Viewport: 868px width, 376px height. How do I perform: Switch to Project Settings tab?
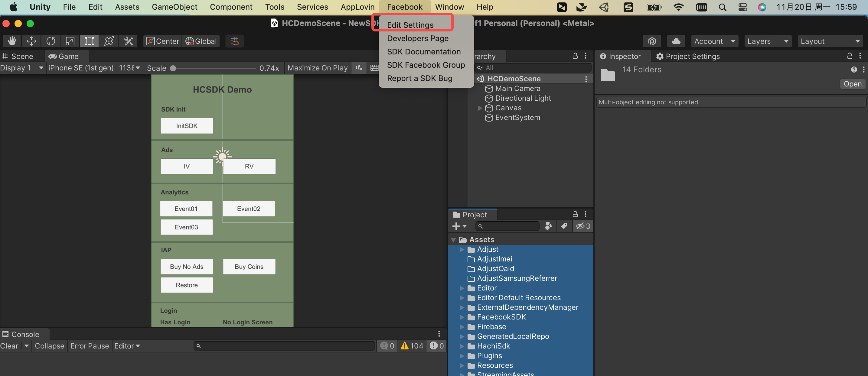[x=688, y=56]
